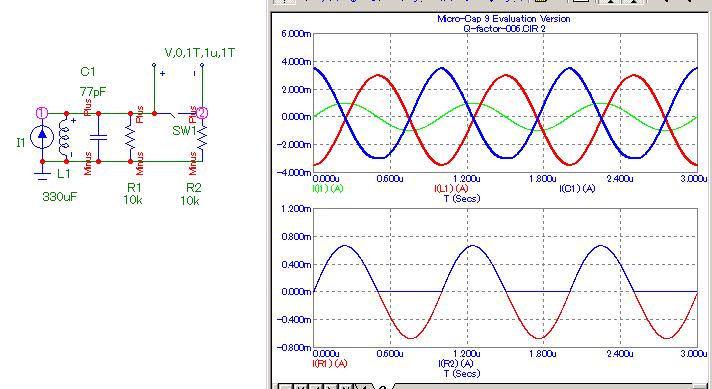The image size is (712, 389).
Task: Click the 77pF capacitor value
Action: [93, 91]
